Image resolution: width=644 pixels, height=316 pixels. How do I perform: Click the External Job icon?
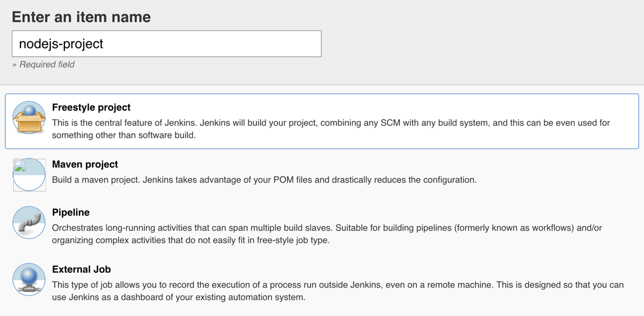(x=29, y=279)
